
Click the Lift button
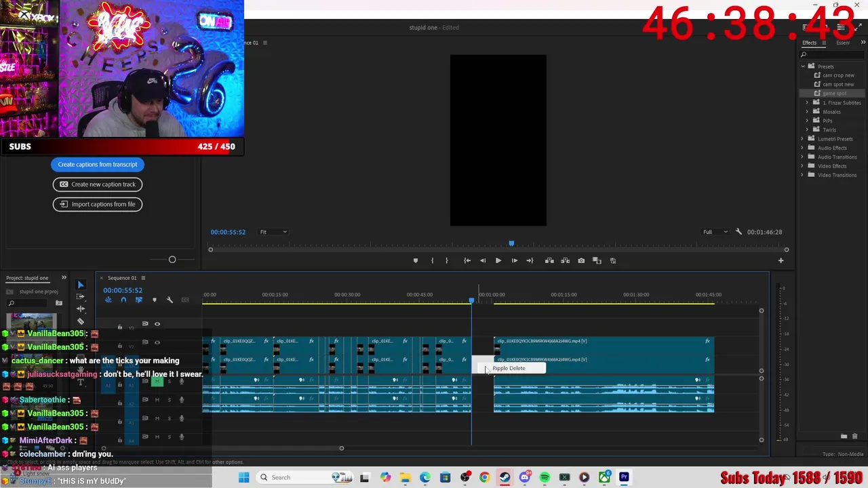tap(549, 261)
